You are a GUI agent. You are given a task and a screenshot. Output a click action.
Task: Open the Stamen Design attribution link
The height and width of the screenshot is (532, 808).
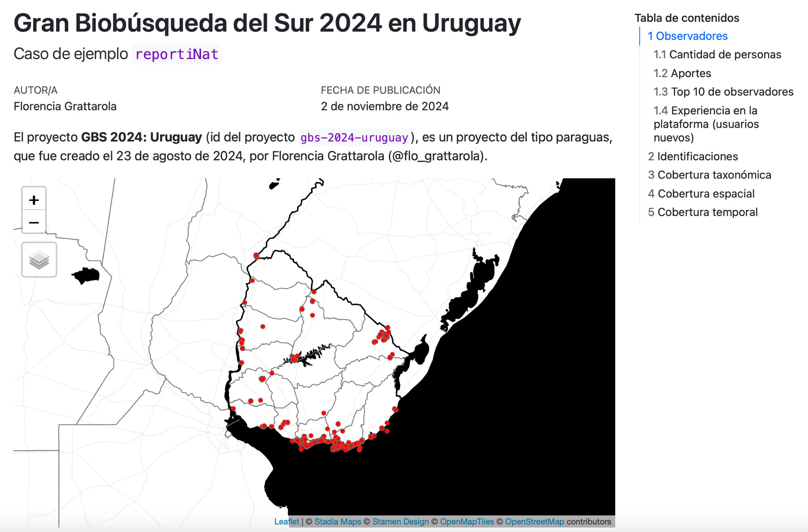click(400, 521)
